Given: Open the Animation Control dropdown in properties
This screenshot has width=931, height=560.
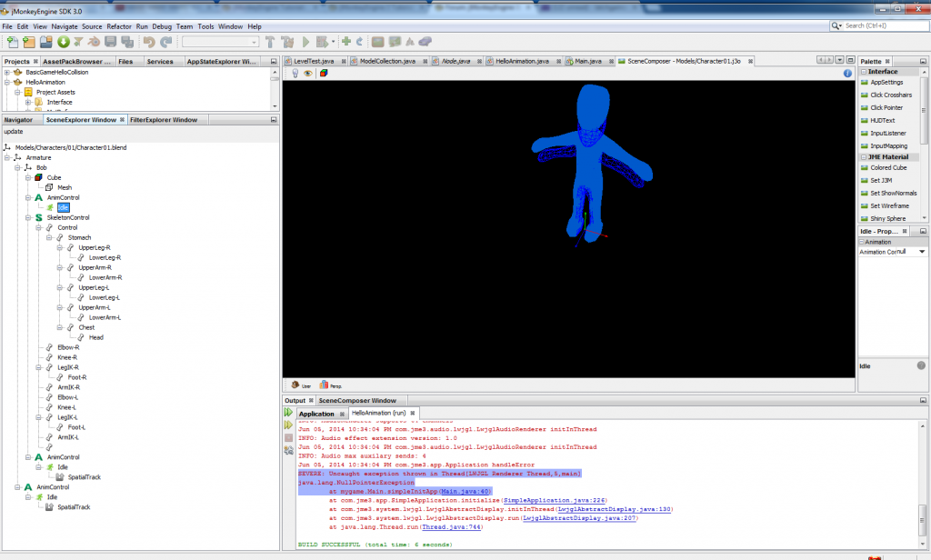Looking at the screenshot, I should 922,252.
